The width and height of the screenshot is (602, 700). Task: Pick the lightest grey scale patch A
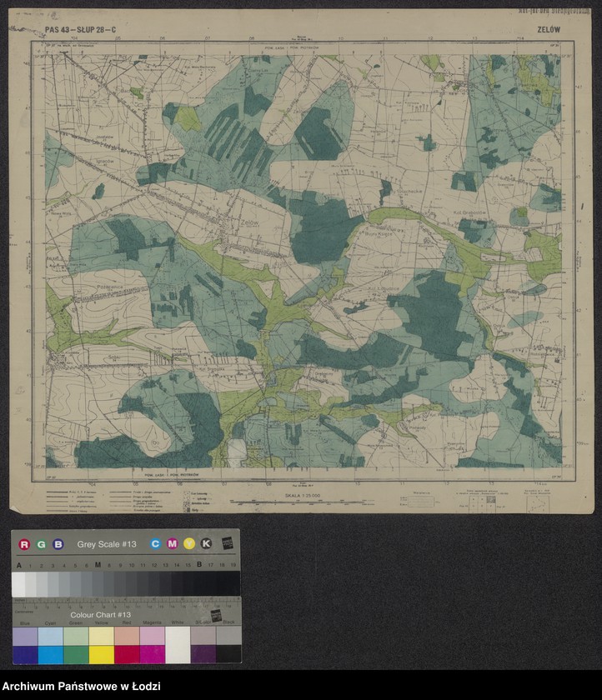(x=18, y=584)
